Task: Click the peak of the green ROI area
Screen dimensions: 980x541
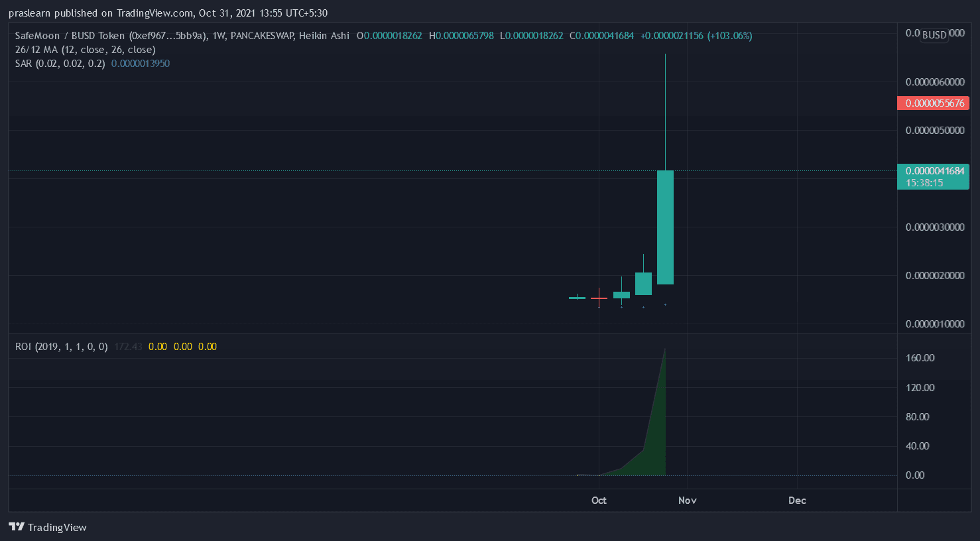Action: click(x=664, y=350)
